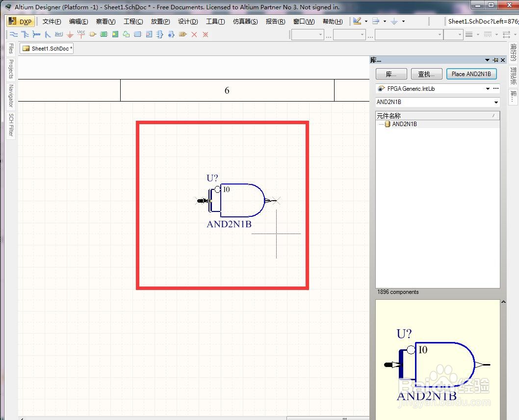Select the Place Port tool
Screen dimensions: 519x420
[182, 34]
